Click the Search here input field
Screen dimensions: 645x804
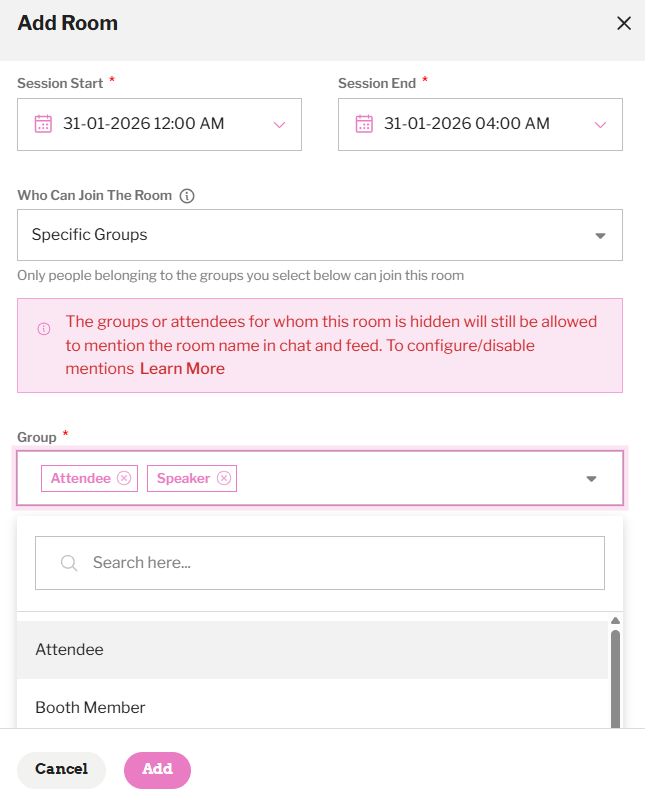(x=320, y=563)
